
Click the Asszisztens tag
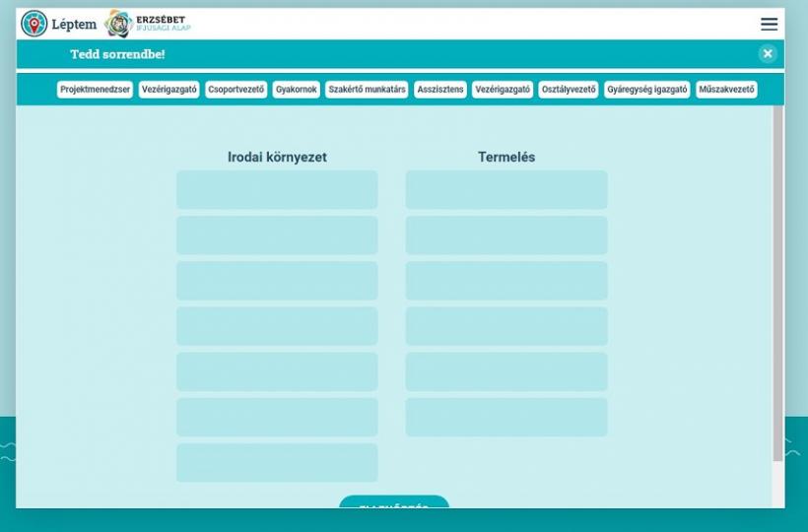tap(440, 90)
